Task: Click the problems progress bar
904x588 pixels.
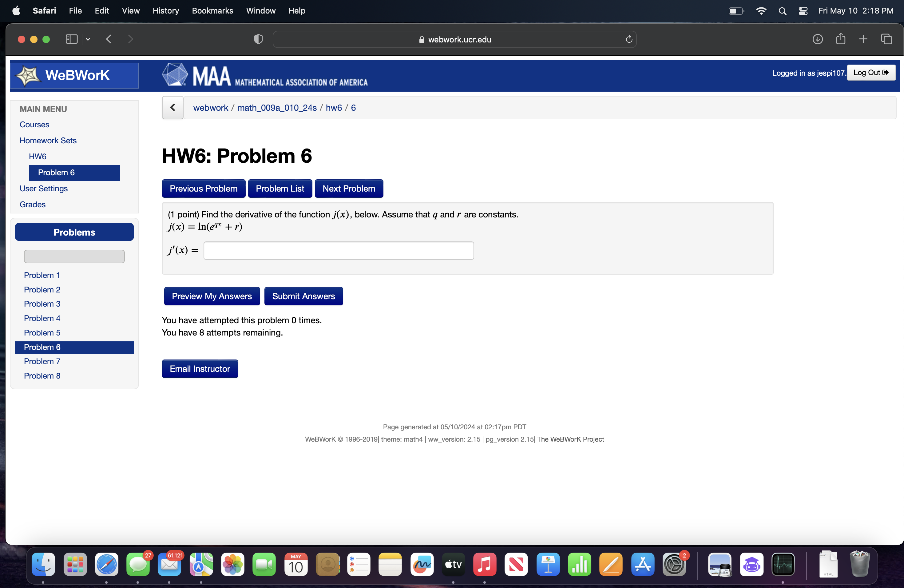Action: tap(74, 256)
